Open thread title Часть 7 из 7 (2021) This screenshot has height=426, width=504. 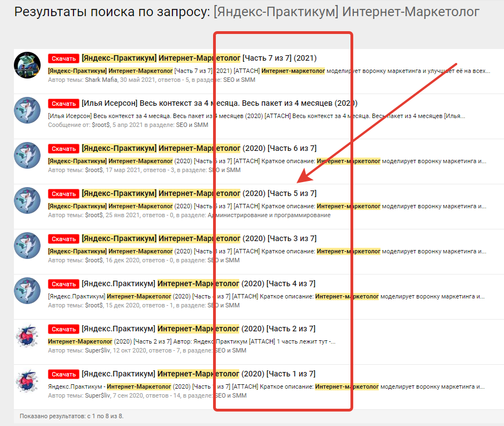point(199,58)
